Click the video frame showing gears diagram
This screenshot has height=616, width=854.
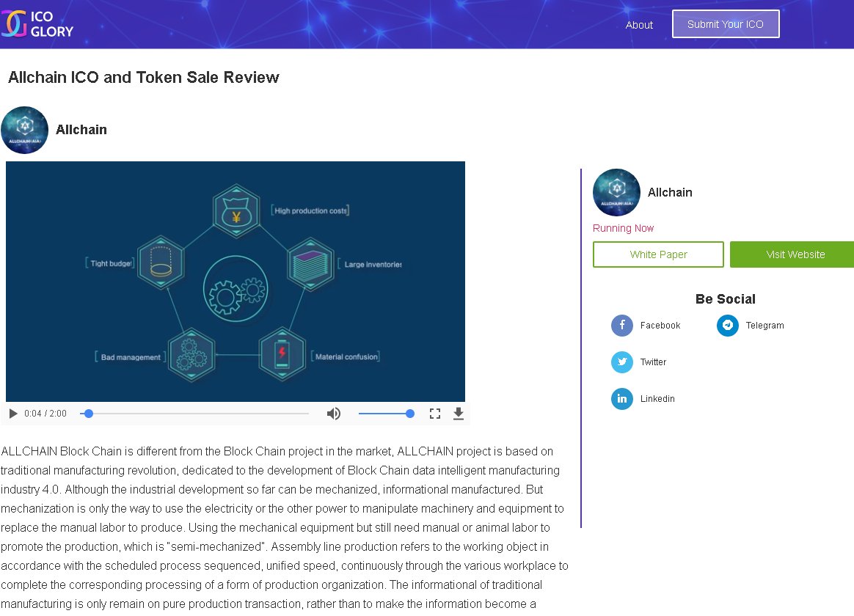[x=236, y=282]
